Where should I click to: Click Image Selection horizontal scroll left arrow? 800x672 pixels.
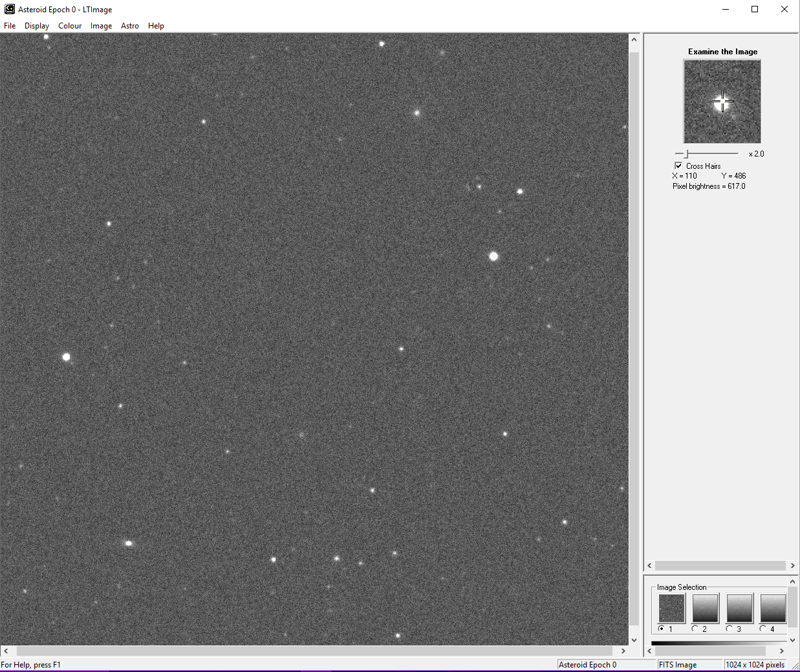(650, 651)
